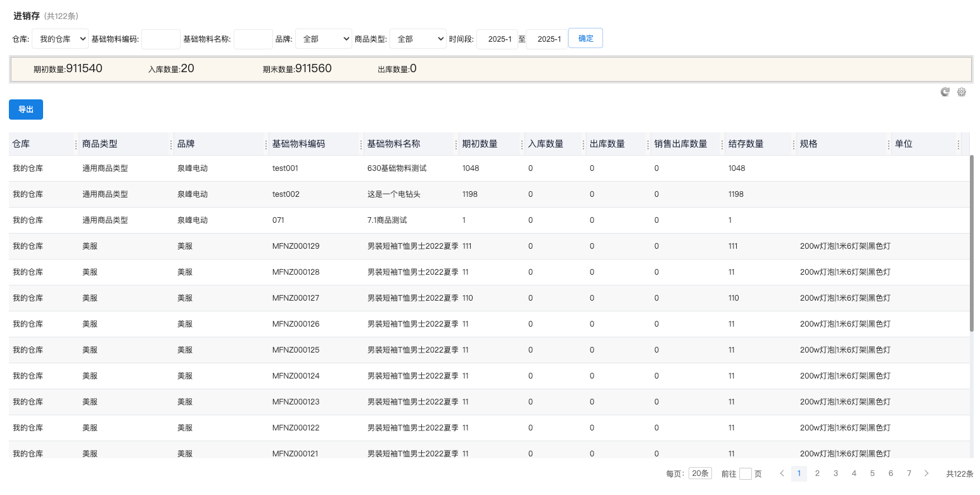Click the blue 导出 export button
Viewport: 980px width, 495px height.
[26, 110]
